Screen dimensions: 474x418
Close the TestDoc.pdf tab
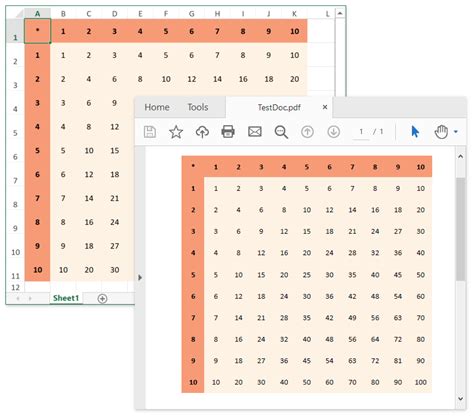pyautogui.click(x=325, y=107)
